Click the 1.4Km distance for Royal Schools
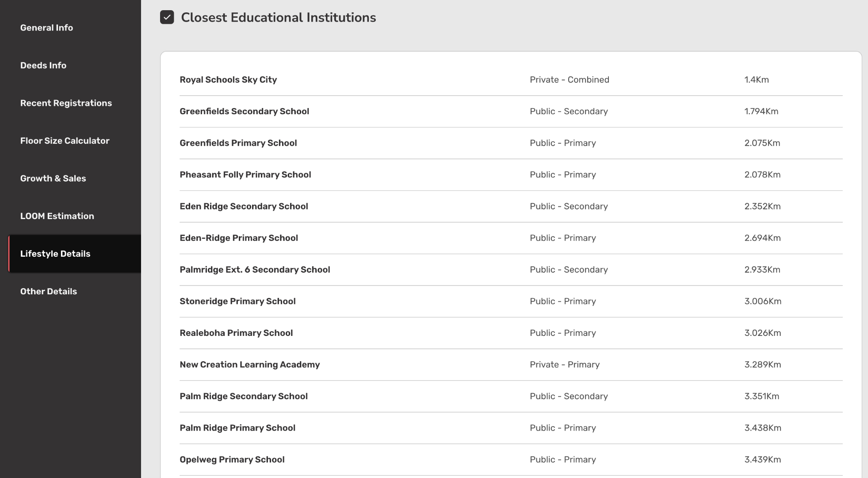The height and width of the screenshot is (478, 868). click(x=756, y=80)
